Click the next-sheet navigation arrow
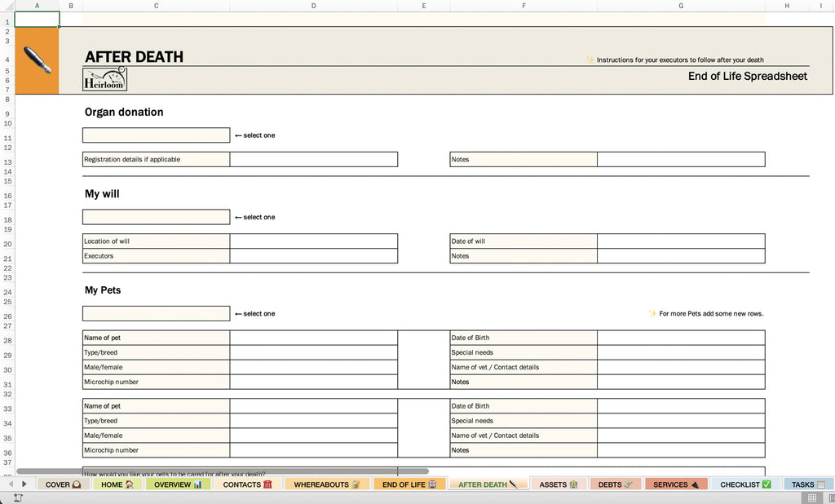The width and height of the screenshot is (835, 504). pyautogui.click(x=23, y=484)
